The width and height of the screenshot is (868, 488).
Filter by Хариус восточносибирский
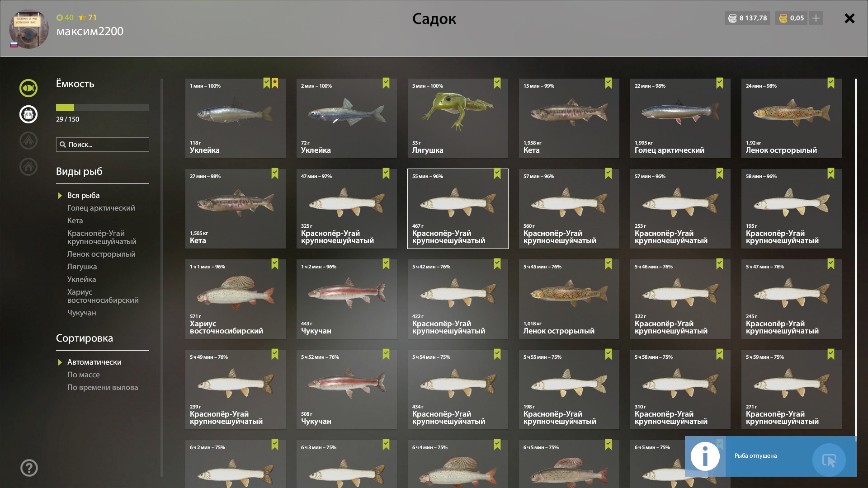click(103, 296)
